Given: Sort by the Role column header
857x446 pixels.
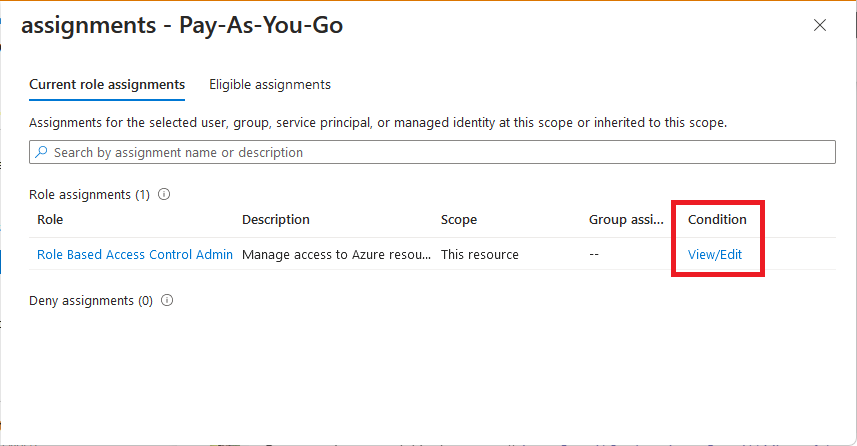Looking at the screenshot, I should pyautogui.click(x=50, y=219).
